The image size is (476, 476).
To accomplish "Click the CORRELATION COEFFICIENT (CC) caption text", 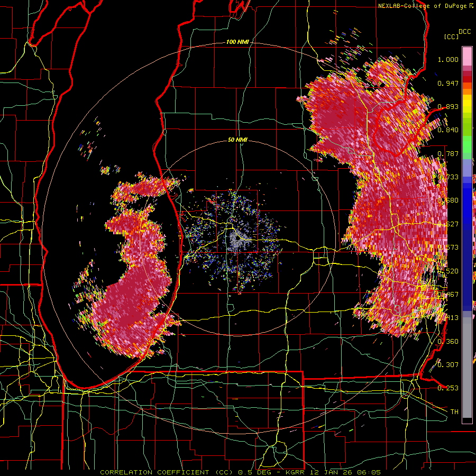I will point(167,472).
